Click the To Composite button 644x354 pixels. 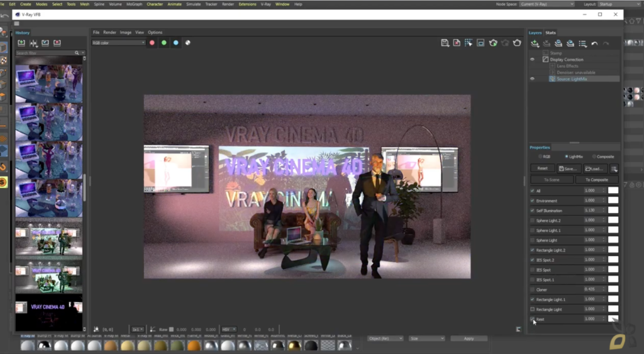(x=596, y=179)
